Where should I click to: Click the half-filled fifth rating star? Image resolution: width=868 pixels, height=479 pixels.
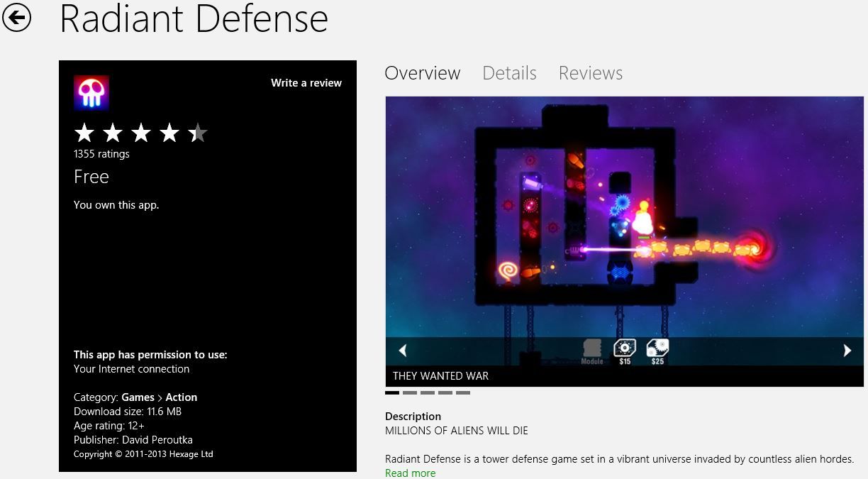tap(198, 133)
